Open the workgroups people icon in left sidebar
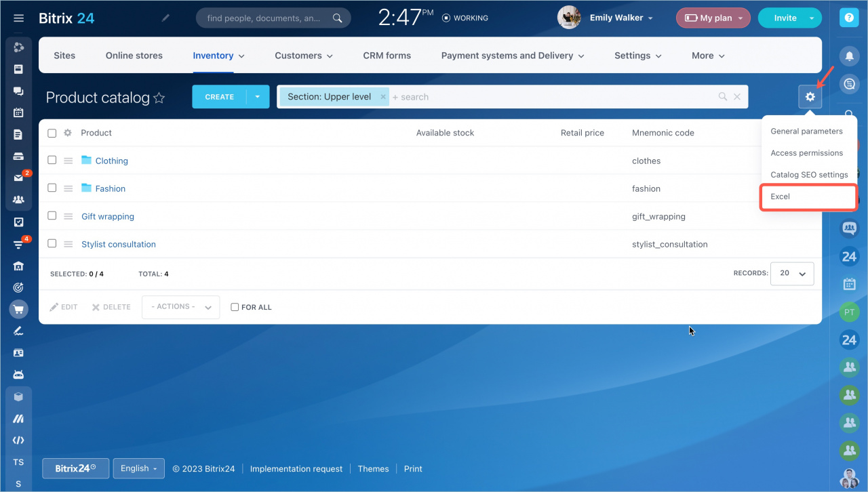Viewport: 868px width, 492px height. [x=18, y=200]
